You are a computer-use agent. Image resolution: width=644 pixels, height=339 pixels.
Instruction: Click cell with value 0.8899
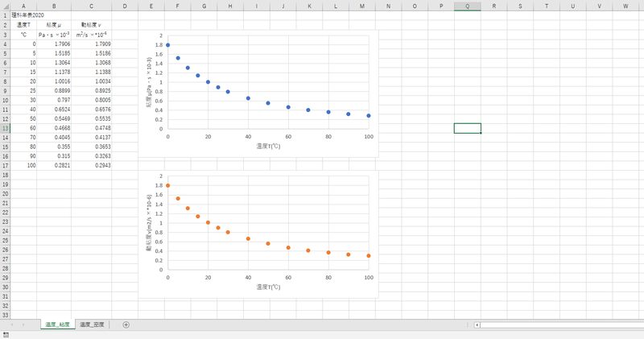point(54,91)
